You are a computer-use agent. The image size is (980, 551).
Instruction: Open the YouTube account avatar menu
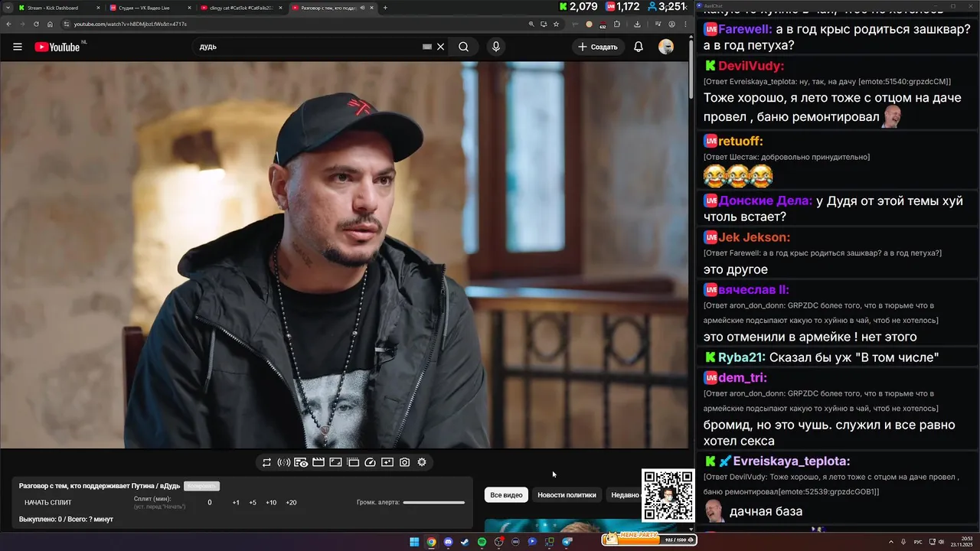point(666,47)
